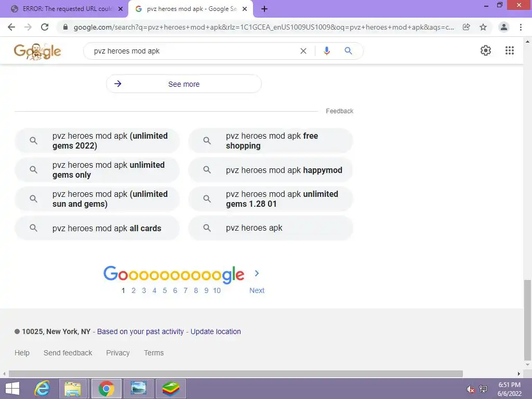Open a new browser tab

[264, 9]
